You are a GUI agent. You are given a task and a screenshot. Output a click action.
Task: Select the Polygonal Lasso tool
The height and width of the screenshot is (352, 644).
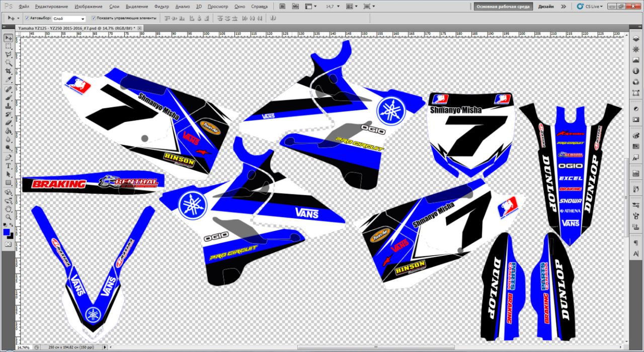pos(9,55)
